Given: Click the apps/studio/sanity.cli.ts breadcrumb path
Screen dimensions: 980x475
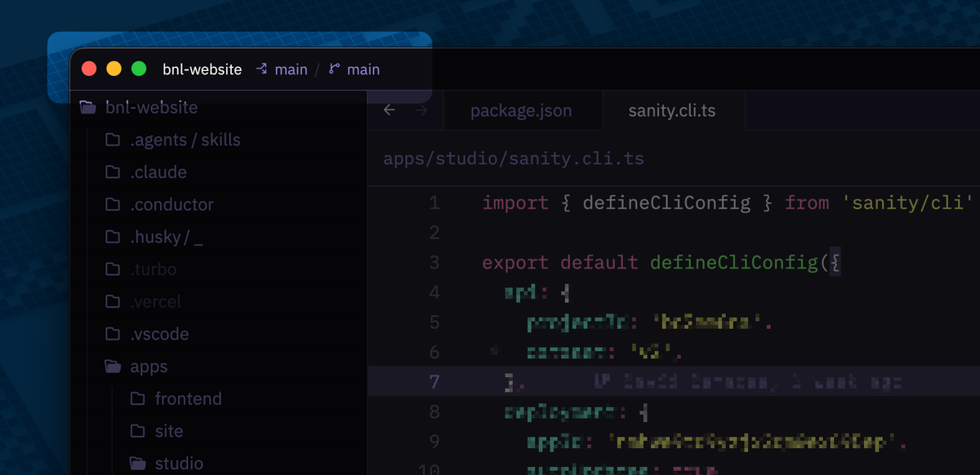Looking at the screenshot, I should click(x=514, y=158).
